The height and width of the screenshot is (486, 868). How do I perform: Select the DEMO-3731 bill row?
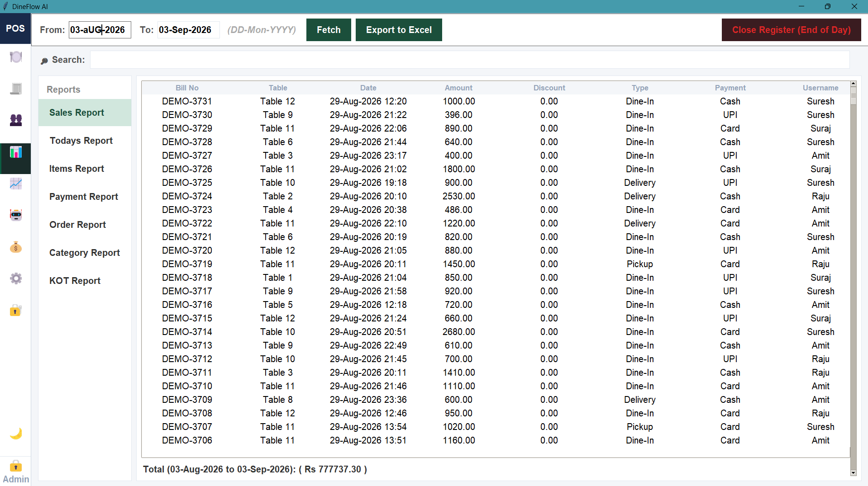[x=496, y=101]
